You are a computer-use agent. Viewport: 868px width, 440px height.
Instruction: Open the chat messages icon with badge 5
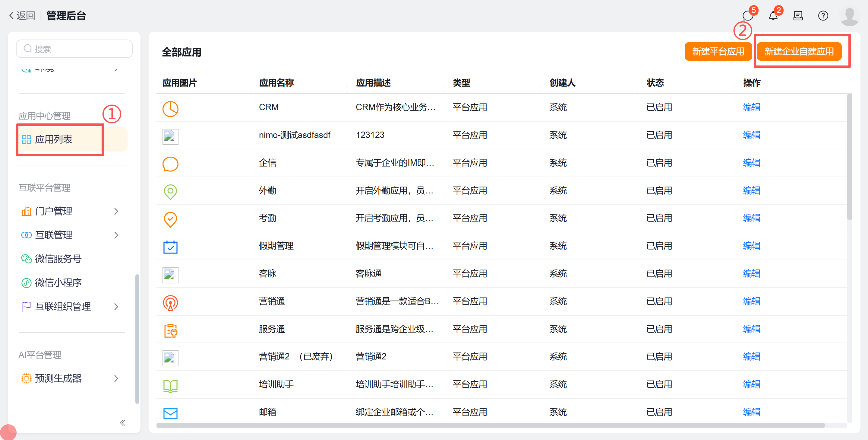click(x=748, y=16)
